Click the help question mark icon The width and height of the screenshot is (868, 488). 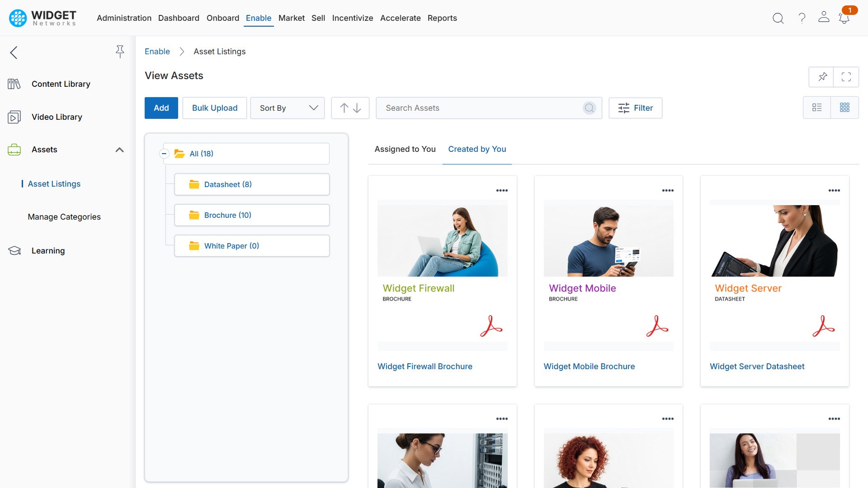(x=801, y=18)
